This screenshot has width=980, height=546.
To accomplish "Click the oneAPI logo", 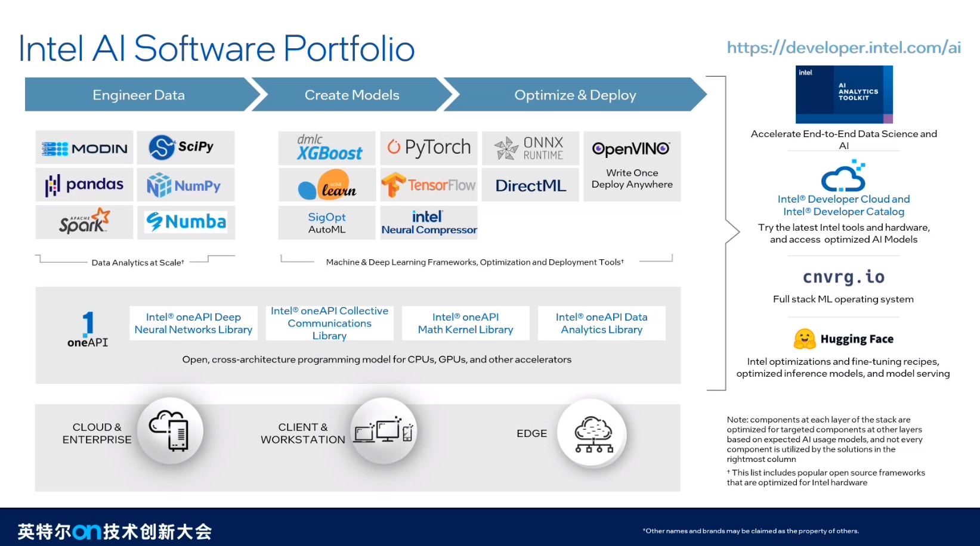I will (x=88, y=329).
